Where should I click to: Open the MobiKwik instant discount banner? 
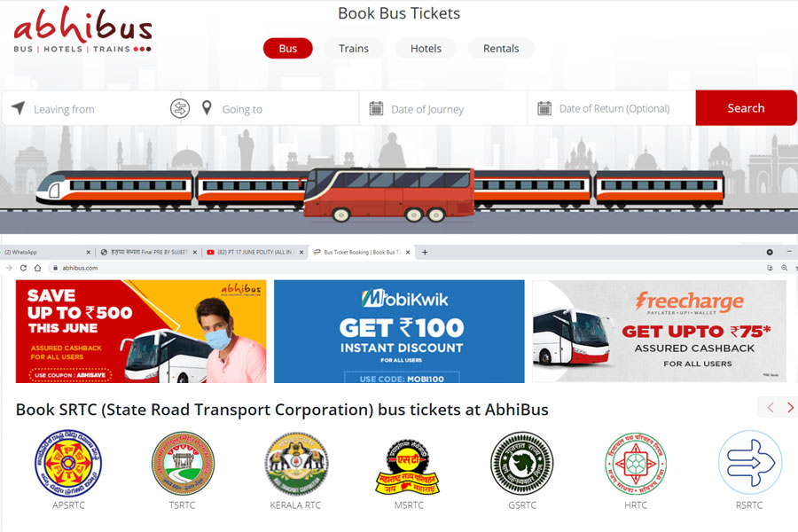coord(399,332)
